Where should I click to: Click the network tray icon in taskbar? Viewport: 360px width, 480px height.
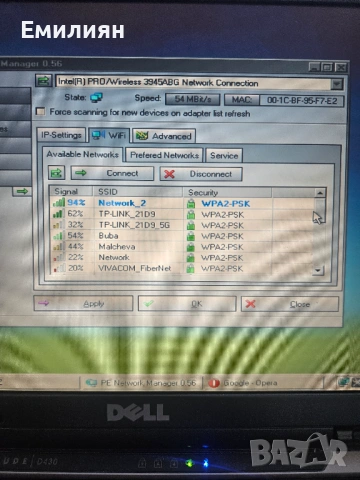coord(343,382)
